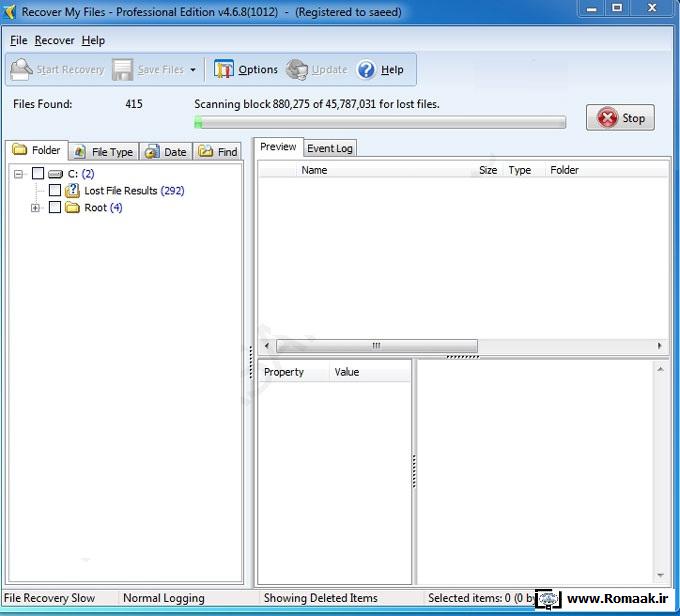Click the preview pane scroll down arrow

click(660, 576)
